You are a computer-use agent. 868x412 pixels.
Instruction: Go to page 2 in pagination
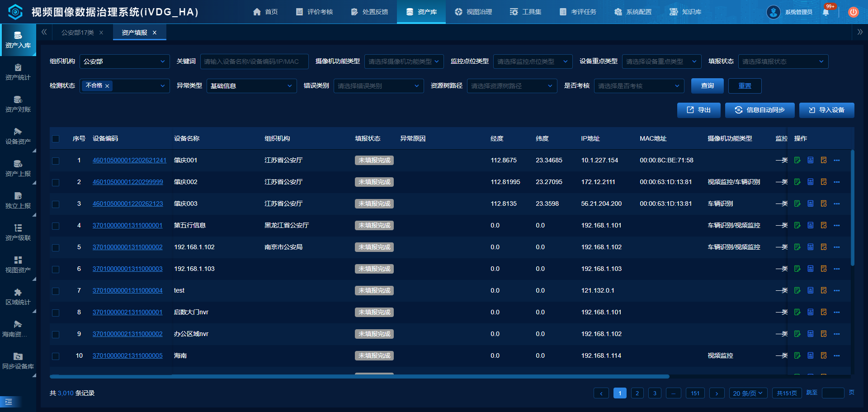(637, 393)
